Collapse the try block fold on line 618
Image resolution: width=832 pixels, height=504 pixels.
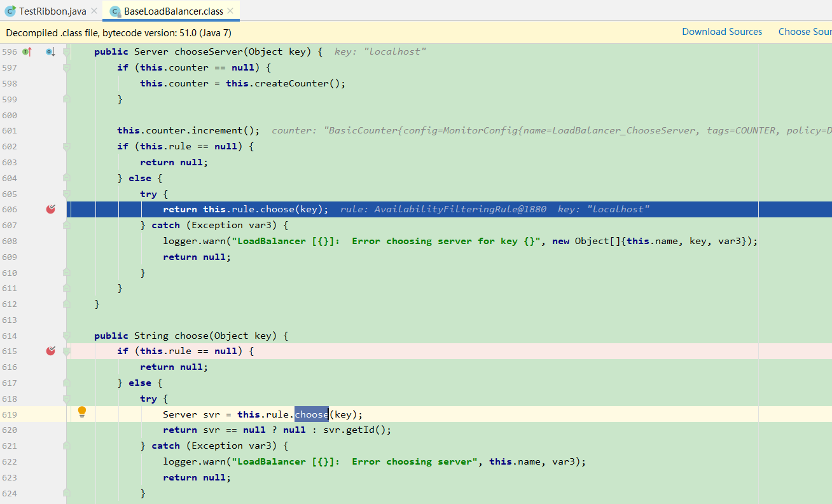tap(66, 398)
